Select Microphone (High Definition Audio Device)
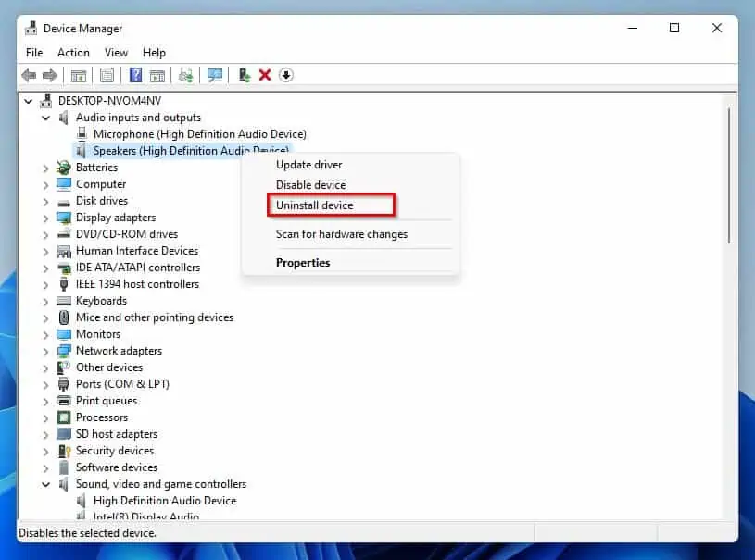This screenshot has width=755, height=560. coord(200,133)
